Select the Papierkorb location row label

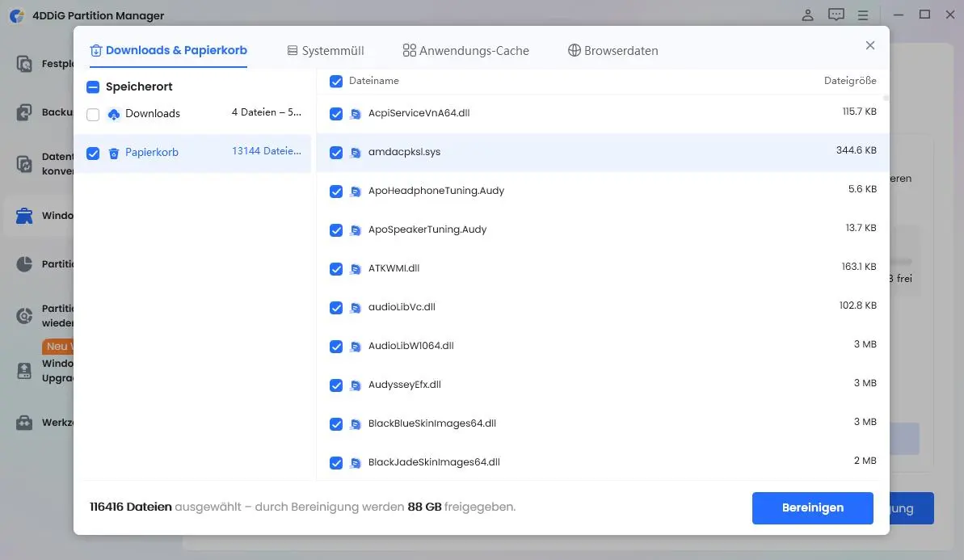(152, 152)
